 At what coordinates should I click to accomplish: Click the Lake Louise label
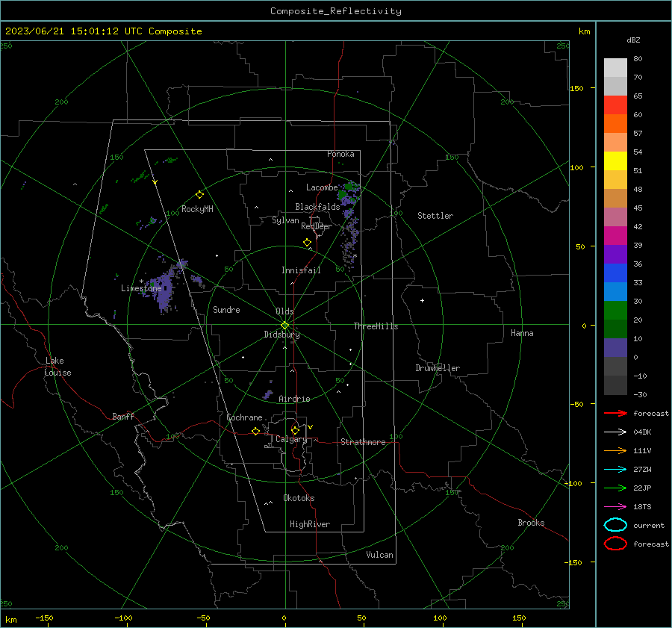point(57,367)
